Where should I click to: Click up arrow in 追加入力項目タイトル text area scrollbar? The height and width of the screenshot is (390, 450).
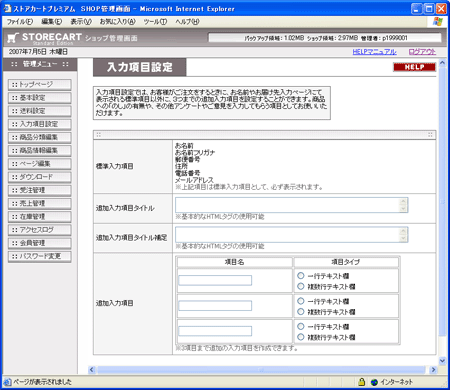403,201
